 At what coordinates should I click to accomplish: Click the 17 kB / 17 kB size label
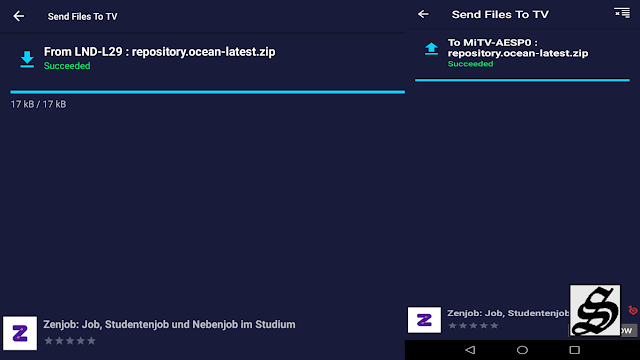click(38, 104)
